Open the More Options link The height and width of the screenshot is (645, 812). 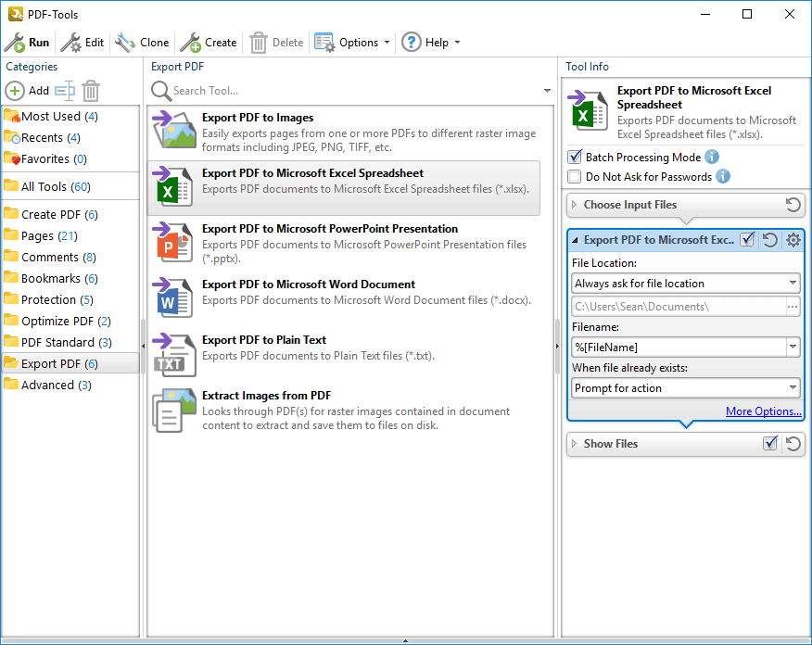click(x=763, y=411)
